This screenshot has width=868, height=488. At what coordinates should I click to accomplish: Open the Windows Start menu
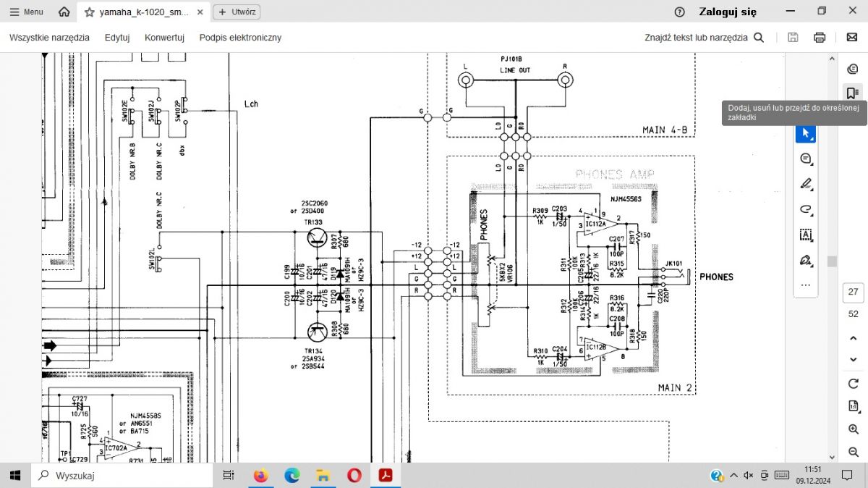click(x=15, y=476)
